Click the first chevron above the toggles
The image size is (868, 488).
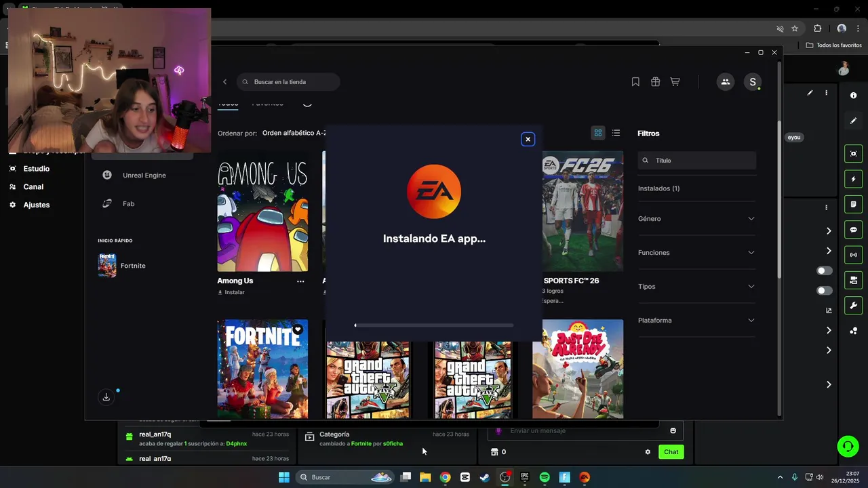(x=829, y=231)
